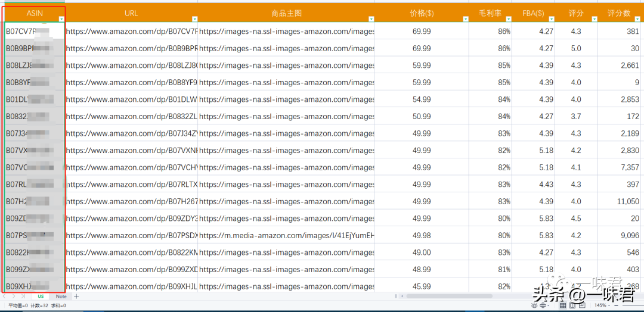Viewport: 644px width, 312px height.
Task: Click URL cell ending in B099ZXD
Action: [x=131, y=269]
